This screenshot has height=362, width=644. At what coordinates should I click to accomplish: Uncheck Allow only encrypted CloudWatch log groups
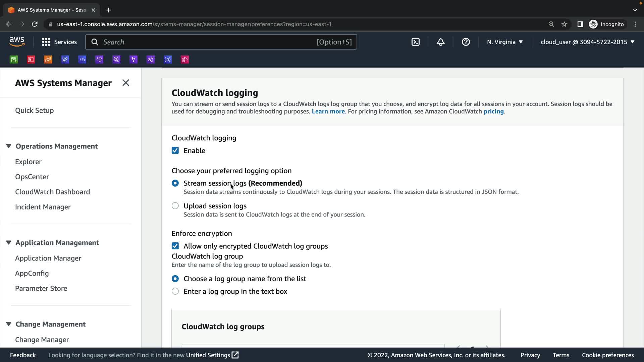pos(175,246)
